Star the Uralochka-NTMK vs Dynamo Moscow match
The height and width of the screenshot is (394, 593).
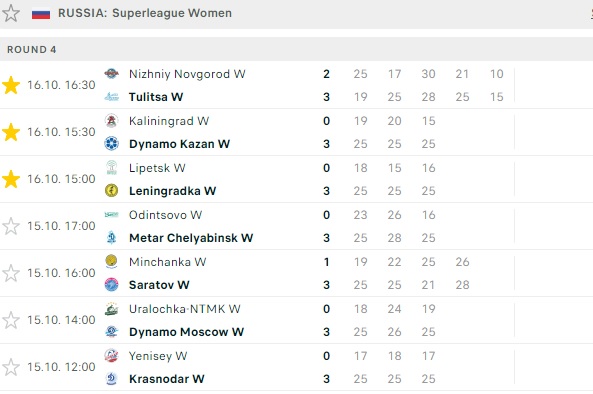11,320
